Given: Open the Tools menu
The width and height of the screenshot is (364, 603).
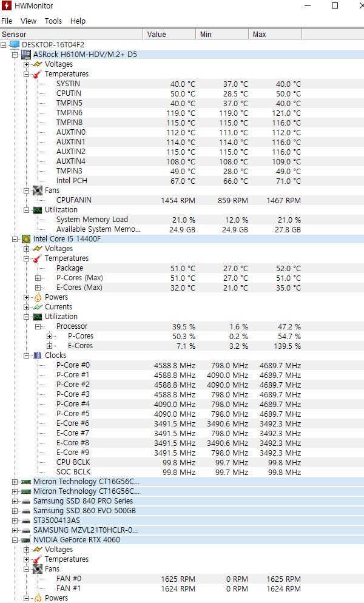Looking at the screenshot, I should pyautogui.click(x=53, y=21).
